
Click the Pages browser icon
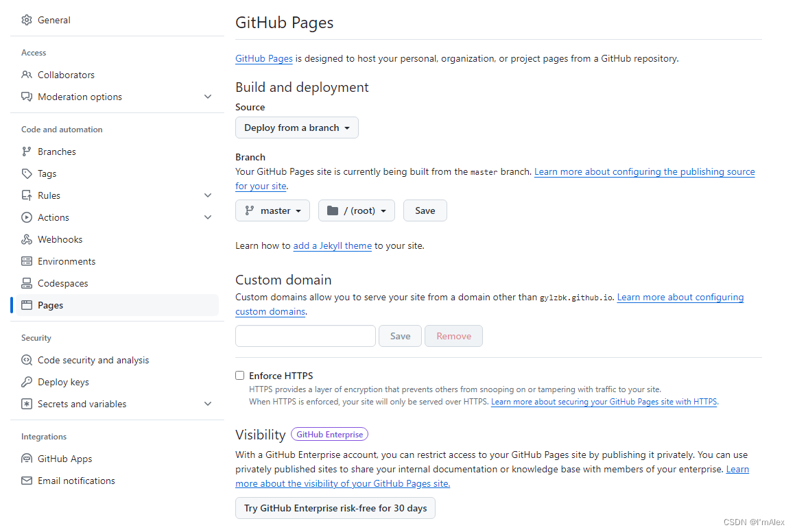point(27,305)
